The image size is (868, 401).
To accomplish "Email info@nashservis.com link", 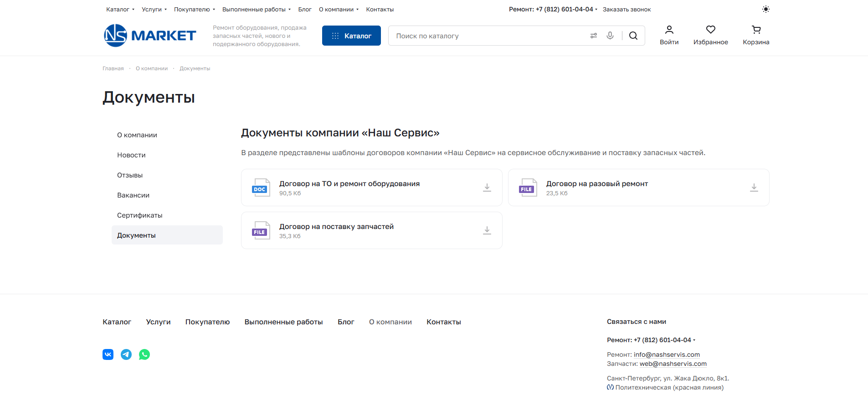I will [x=667, y=354].
